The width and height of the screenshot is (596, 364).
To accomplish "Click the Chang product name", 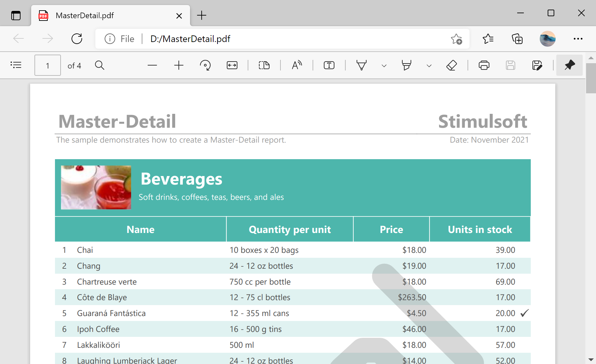I will click(x=89, y=266).
